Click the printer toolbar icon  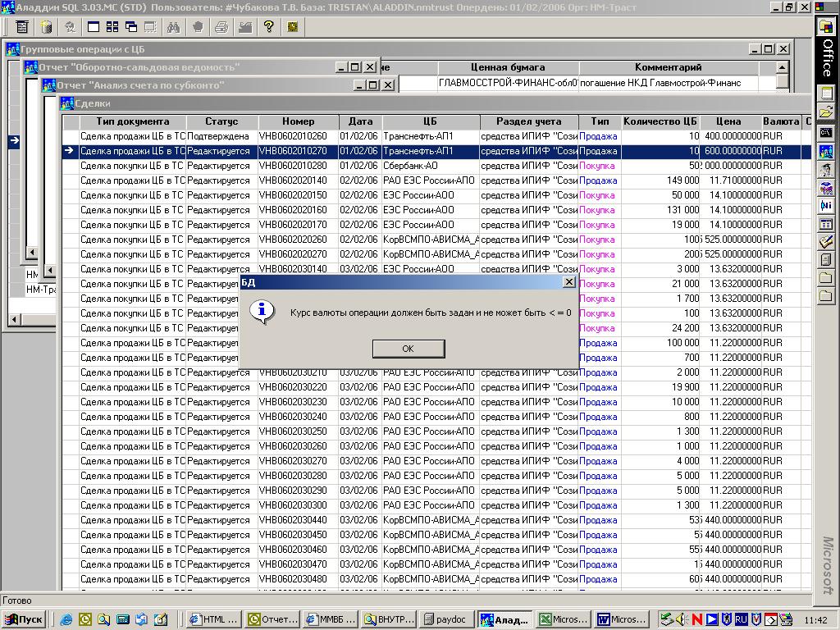(x=221, y=27)
